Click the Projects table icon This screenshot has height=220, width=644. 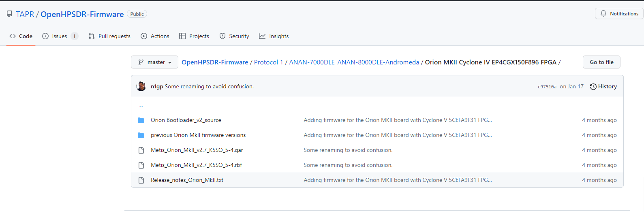pos(182,36)
